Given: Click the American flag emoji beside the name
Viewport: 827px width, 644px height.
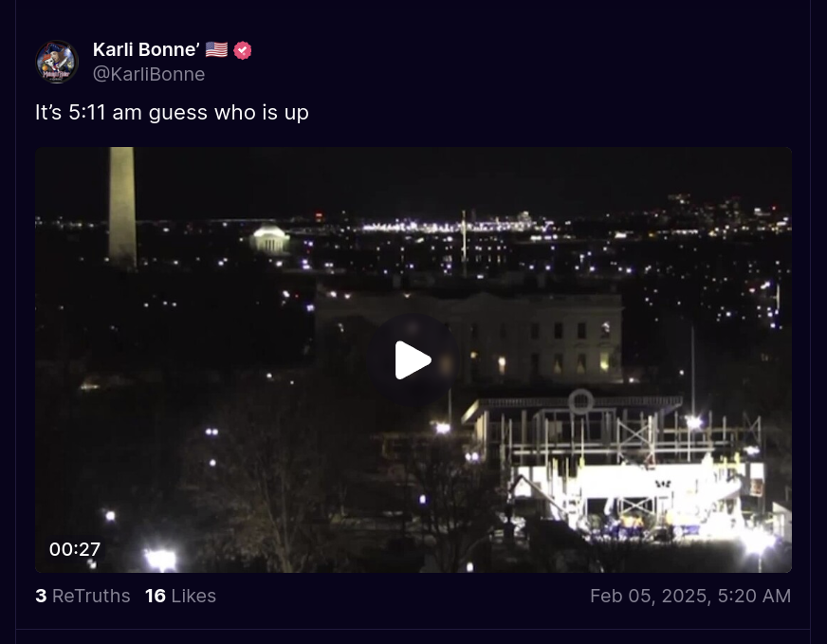Looking at the screenshot, I should [x=216, y=49].
